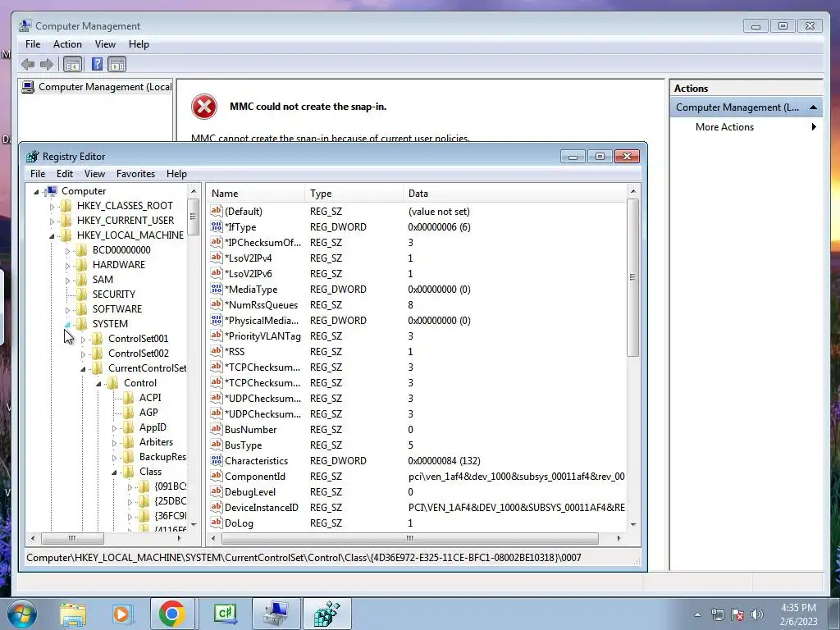Sort values by the Data column header
This screenshot has height=630, width=840.
[x=514, y=194]
